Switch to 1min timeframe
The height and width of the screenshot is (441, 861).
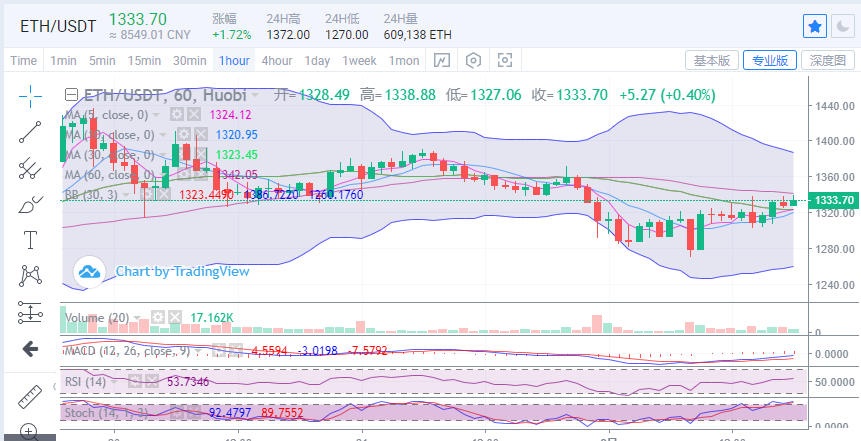pos(63,60)
